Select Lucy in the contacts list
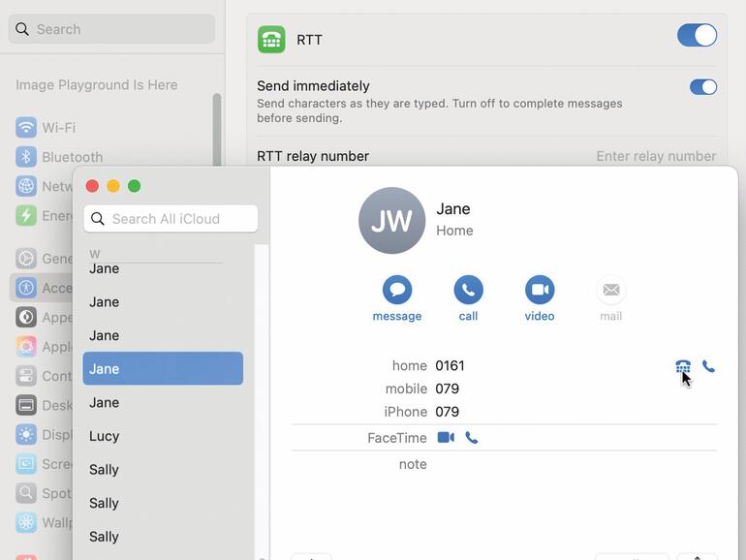746x560 pixels. coord(105,436)
